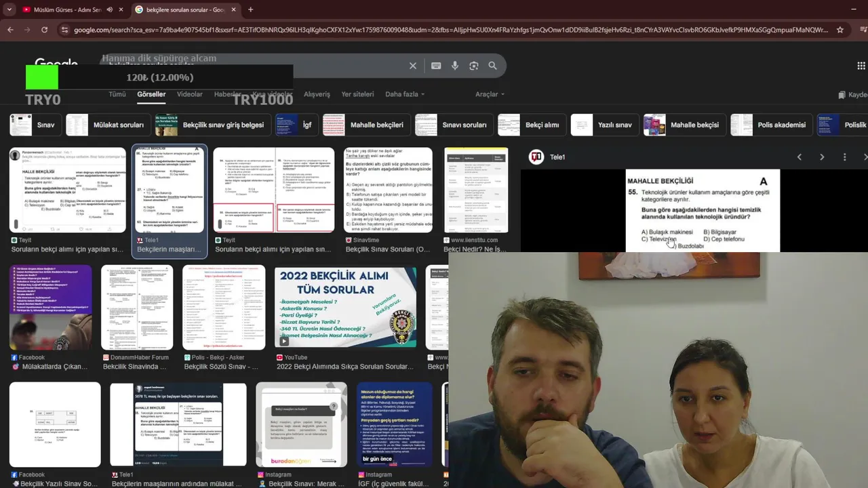Click 'Bekçilerin maaşları...' Tele1 caption link

[x=169, y=249]
